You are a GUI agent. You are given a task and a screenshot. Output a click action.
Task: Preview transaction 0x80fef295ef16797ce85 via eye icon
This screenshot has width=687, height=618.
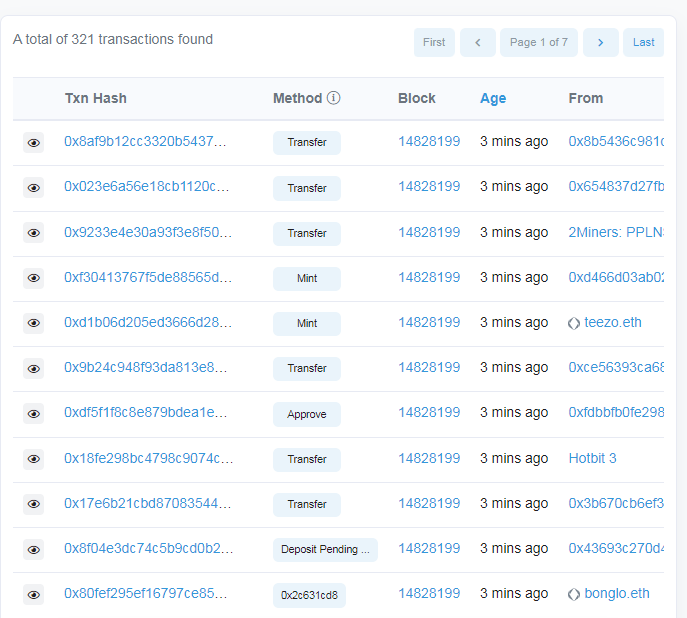[33, 595]
